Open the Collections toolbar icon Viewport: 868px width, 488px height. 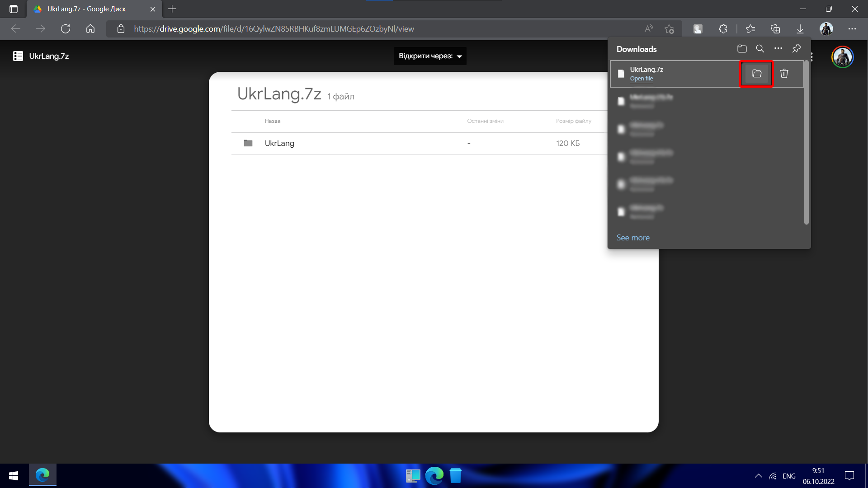pos(775,29)
